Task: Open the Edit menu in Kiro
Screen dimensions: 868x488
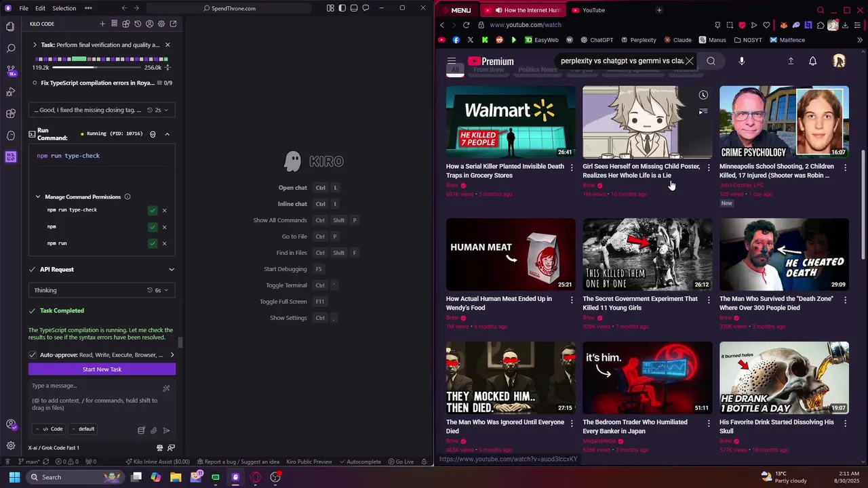Action: pyautogui.click(x=40, y=8)
